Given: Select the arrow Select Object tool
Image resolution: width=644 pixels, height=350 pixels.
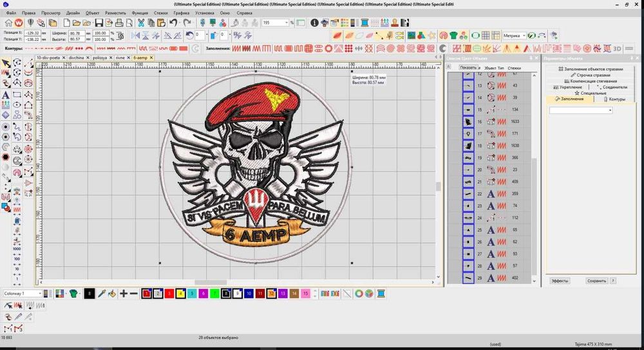Looking at the screenshot, I should tap(6, 63).
